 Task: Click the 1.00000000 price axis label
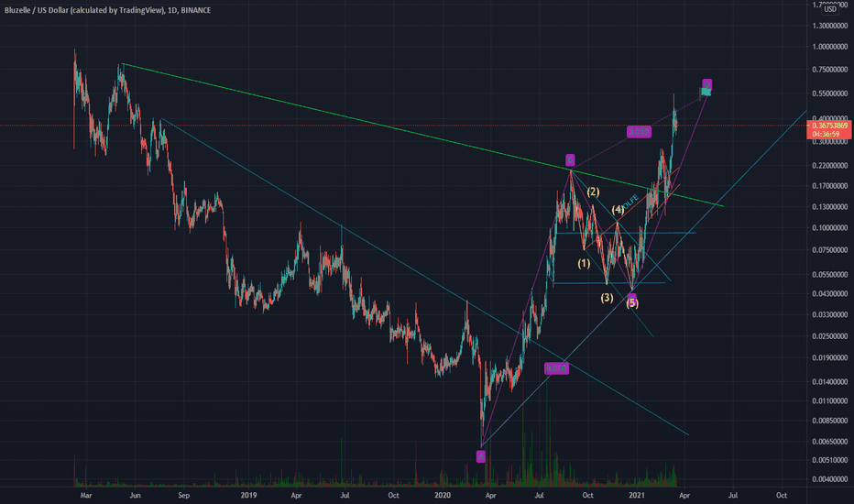[830, 47]
